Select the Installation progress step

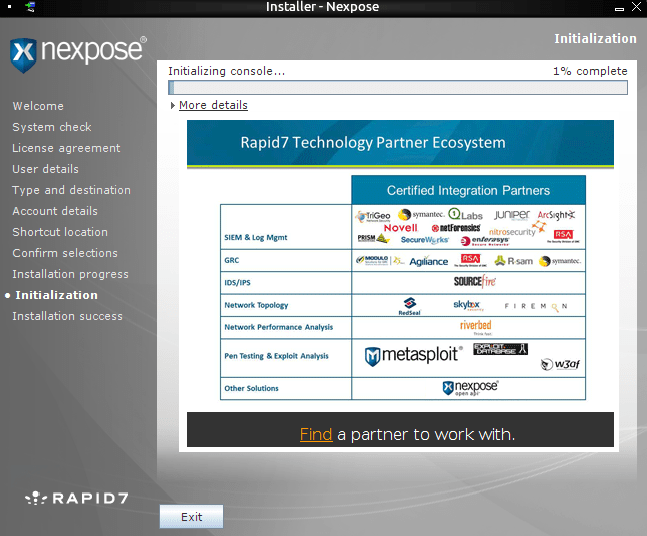(71, 274)
